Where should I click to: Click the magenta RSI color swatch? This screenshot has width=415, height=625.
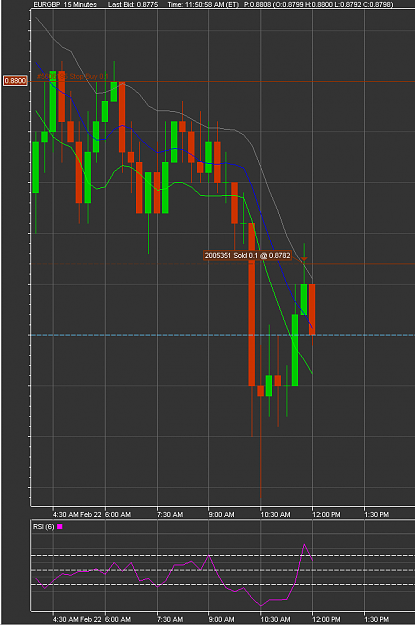coord(60,527)
